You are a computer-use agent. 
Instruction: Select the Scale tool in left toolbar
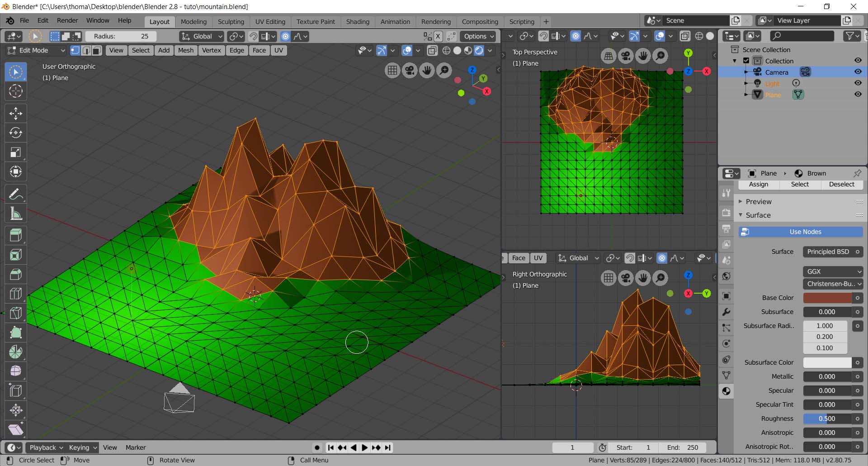pyautogui.click(x=16, y=152)
